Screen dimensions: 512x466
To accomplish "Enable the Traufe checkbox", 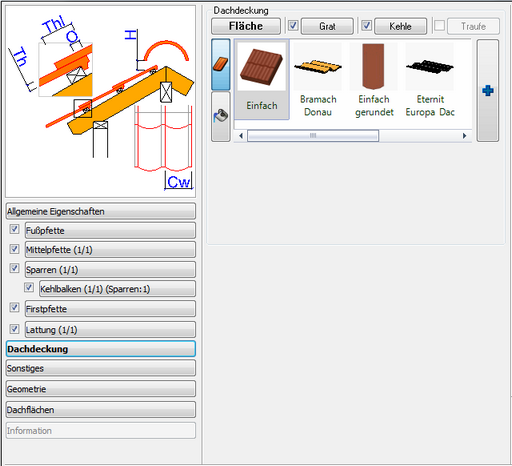I will (439, 26).
